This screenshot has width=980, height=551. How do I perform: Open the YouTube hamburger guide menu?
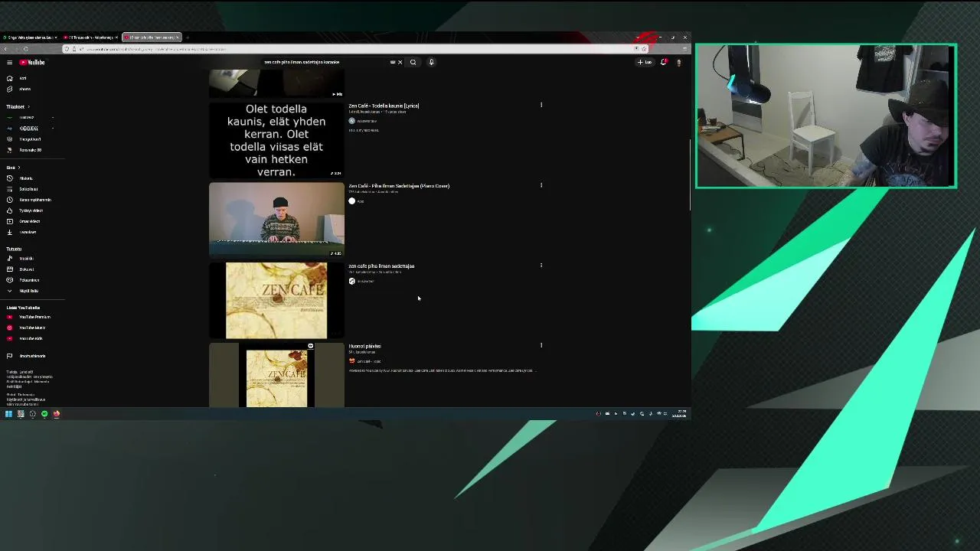coord(9,62)
